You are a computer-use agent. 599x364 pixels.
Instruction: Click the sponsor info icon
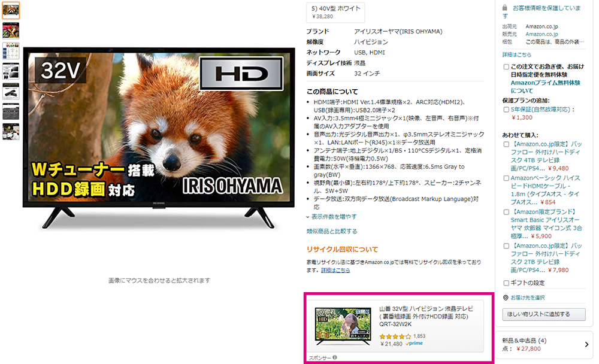(x=335, y=357)
